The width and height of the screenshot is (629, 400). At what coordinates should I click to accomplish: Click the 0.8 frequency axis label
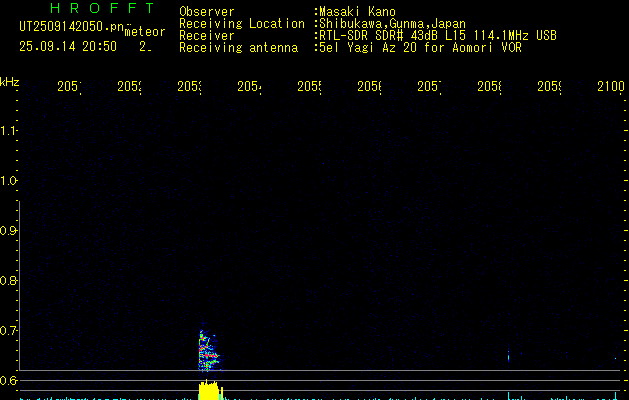pos(8,280)
